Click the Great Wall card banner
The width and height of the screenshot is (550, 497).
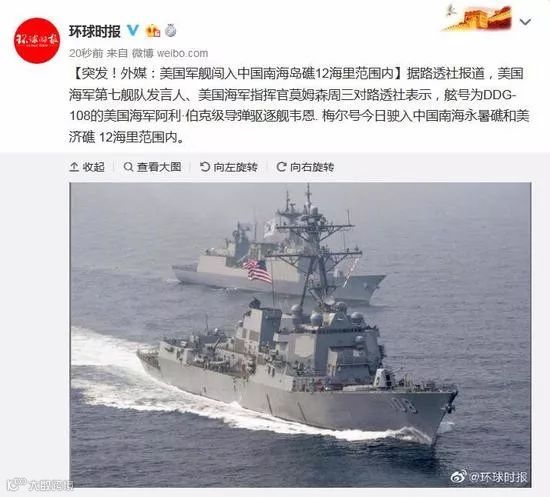tap(477, 17)
